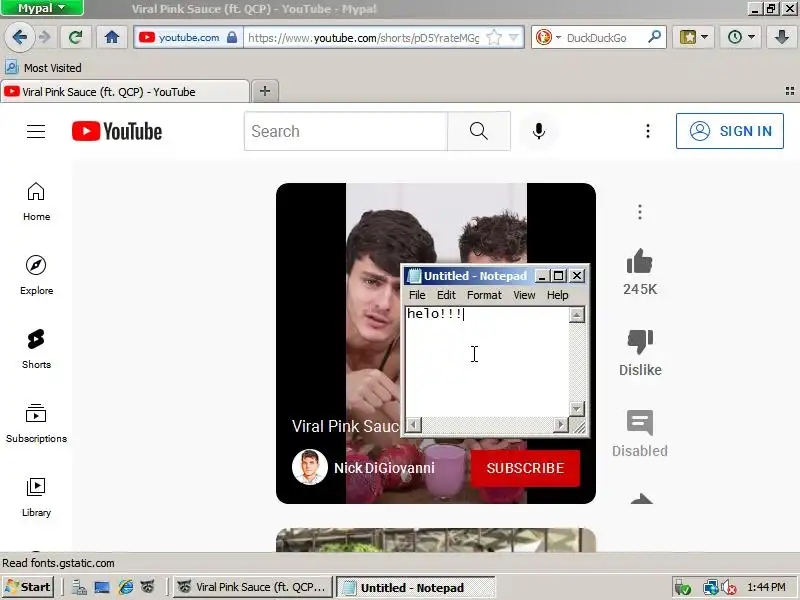
Task: Launch Mypal raccoon quick launch icon
Action: point(147,588)
